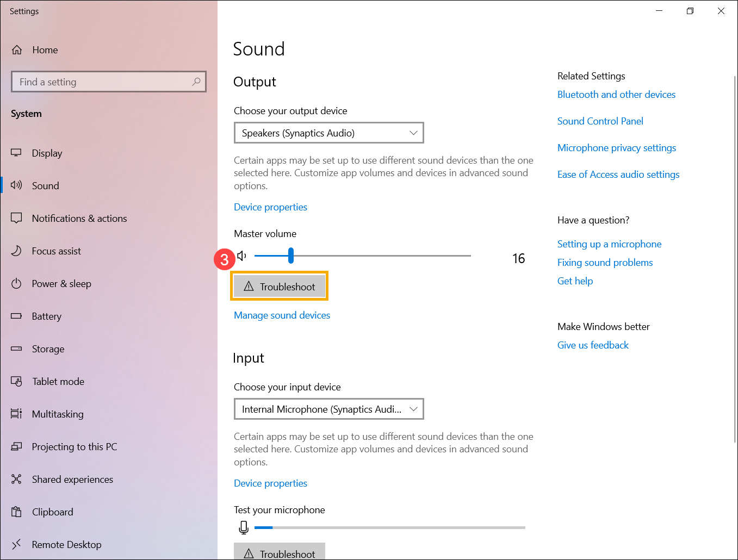This screenshot has height=560, width=738.
Task: Select the Power & sleep icon
Action: click(16, 283)
